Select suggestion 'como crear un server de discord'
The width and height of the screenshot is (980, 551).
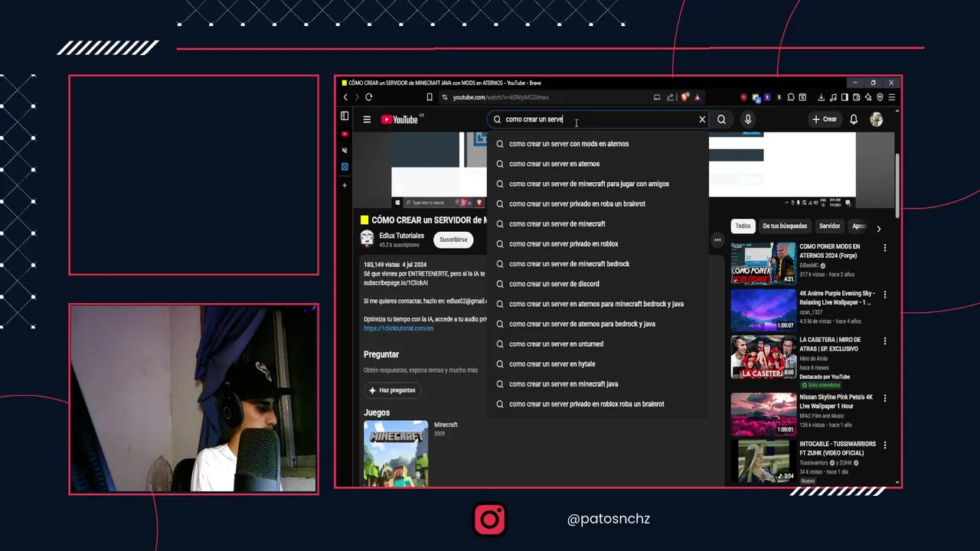point(597,284)
